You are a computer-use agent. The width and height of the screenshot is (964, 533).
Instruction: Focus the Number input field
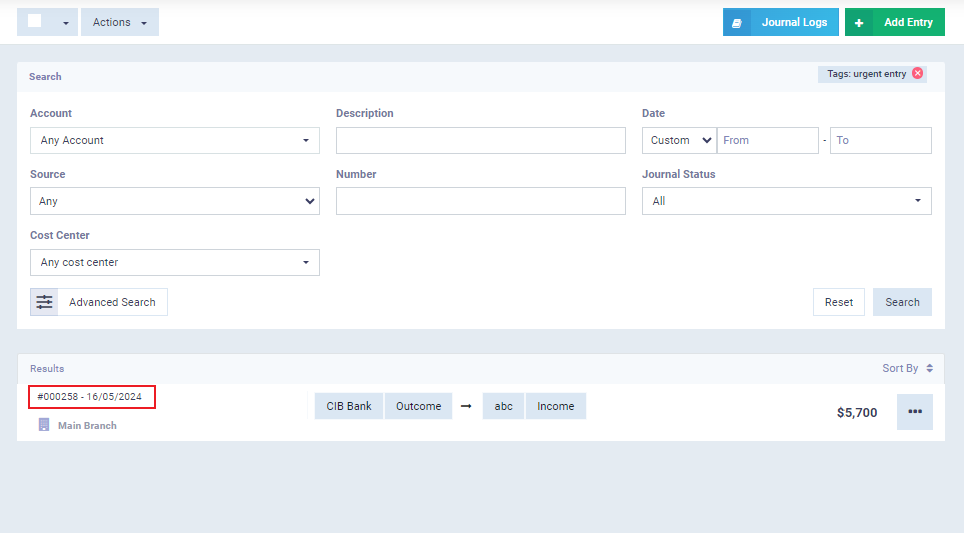pos(481,201)
